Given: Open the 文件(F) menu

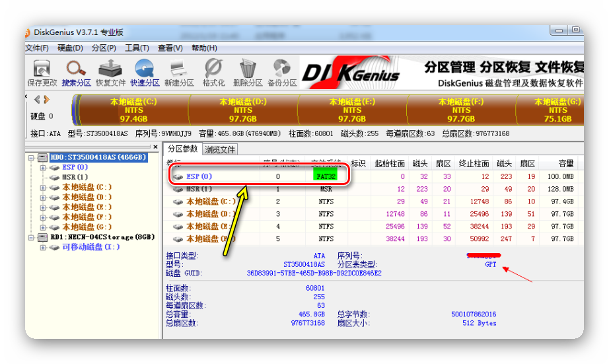Looking at the screenshot, I should coord(37,48).
